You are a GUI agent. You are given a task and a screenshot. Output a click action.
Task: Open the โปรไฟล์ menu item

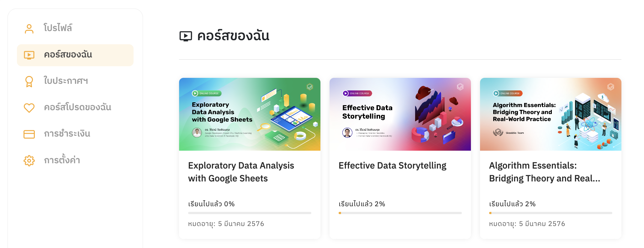point(58,28)
